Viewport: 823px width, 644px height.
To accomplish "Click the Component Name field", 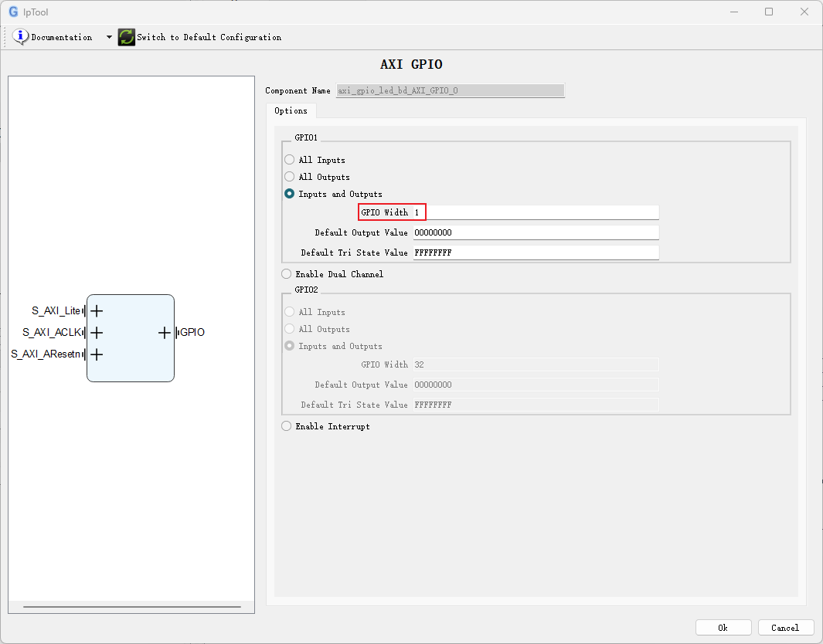I will [451, 90].
